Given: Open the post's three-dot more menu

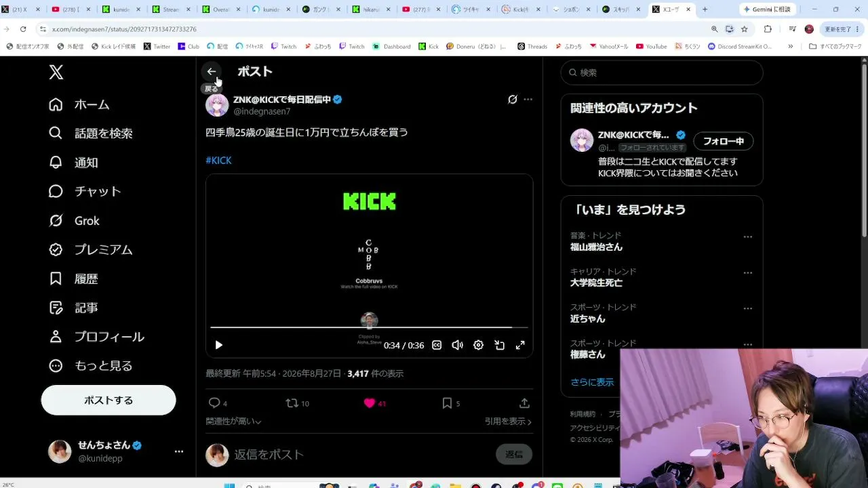Looking at the screenshot, I should [528, 100].
